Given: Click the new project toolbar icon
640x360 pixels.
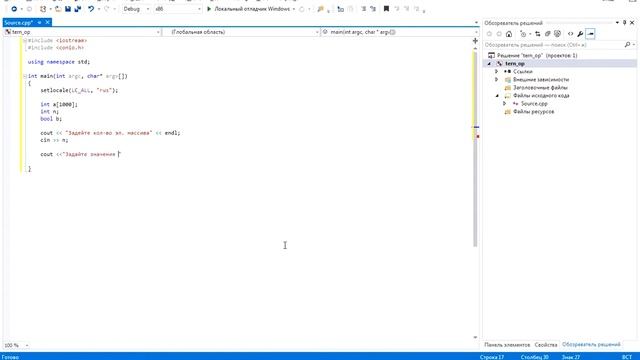Looking at the screenshot, I should (43, 9).
